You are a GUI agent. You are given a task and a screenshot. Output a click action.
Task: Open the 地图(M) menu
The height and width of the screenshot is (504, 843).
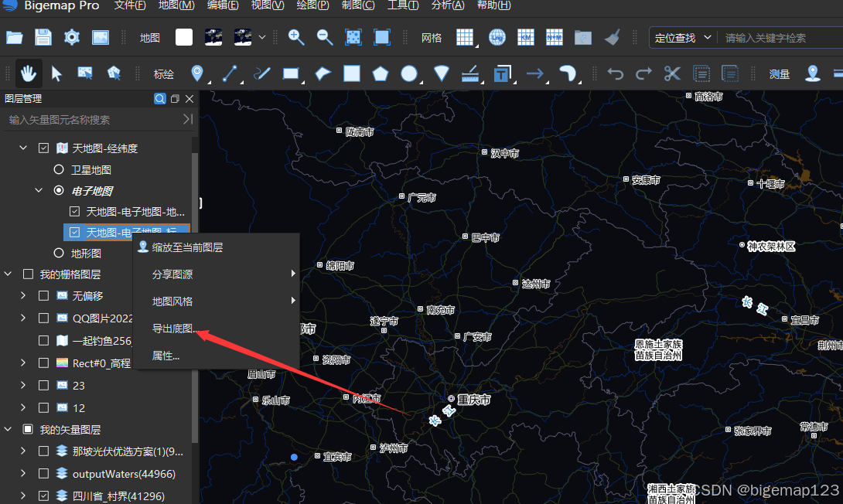[x=176, y=5]
